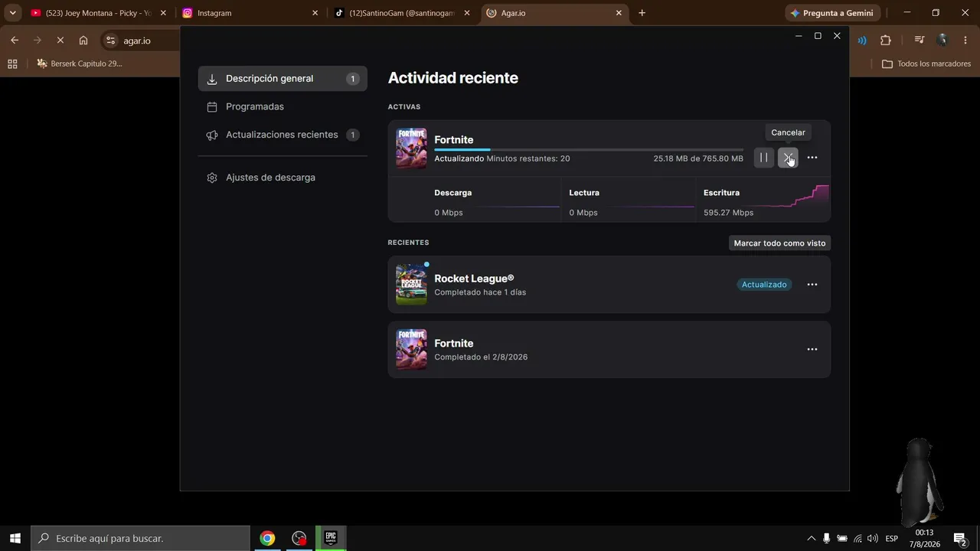The height and width of the screenshot is (551, 980).
Task: Open Chrome's media controls icon
Action: pyautogui.click(x=920, y=41)
